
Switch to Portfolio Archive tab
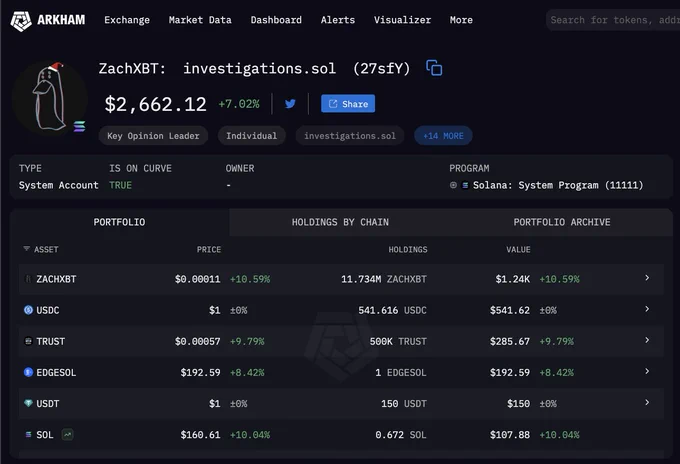[562, 222]
